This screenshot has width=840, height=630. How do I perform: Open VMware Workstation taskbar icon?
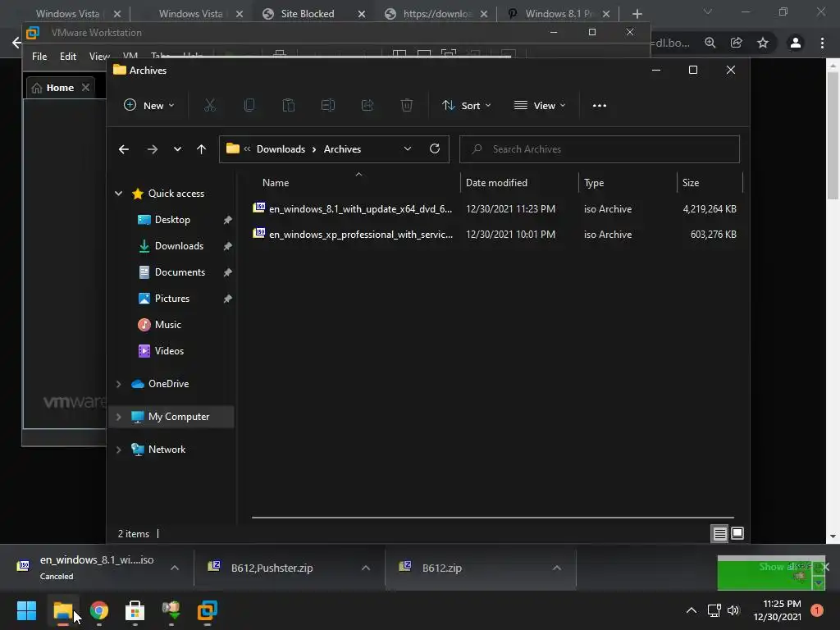[207, 610]
